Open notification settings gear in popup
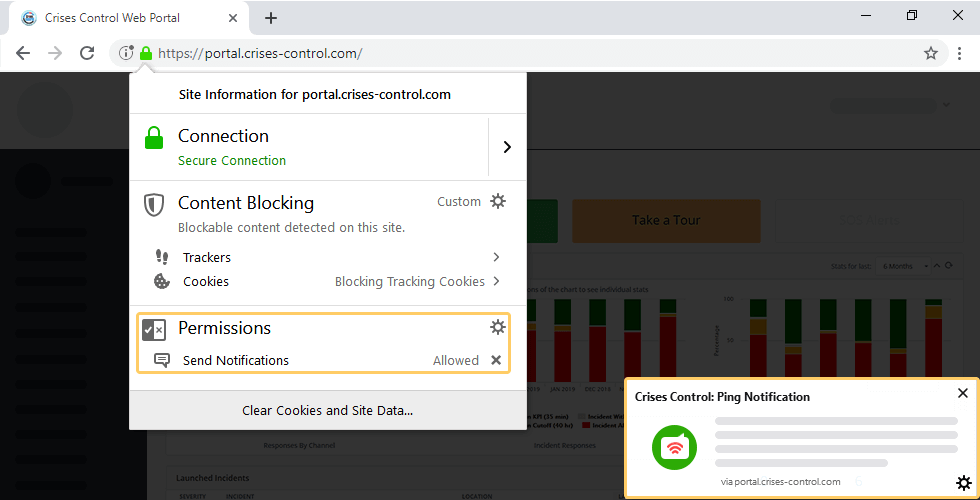The width and height of the screenshot is (980, 500). 964,483
